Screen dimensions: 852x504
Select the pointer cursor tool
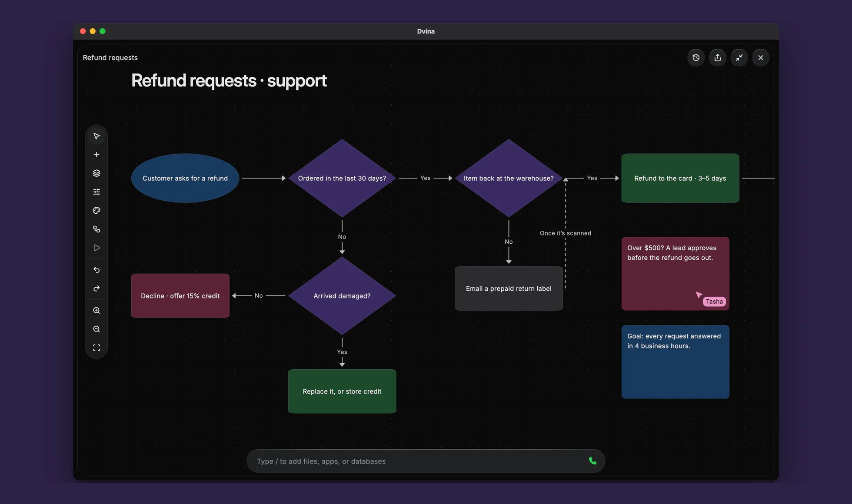pos(97,136)
